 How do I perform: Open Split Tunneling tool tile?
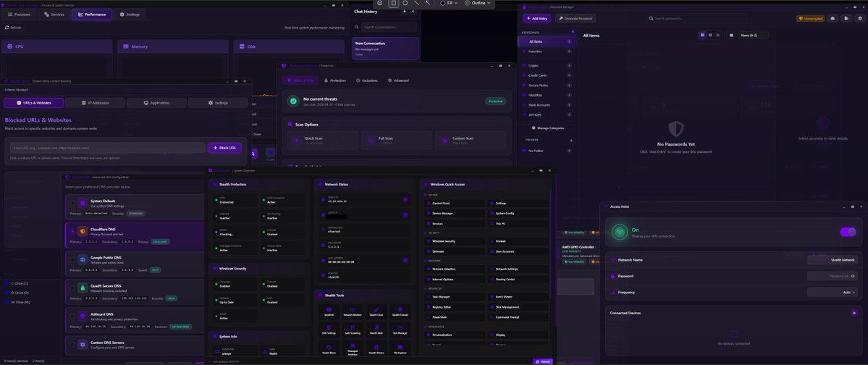(351, 330)
